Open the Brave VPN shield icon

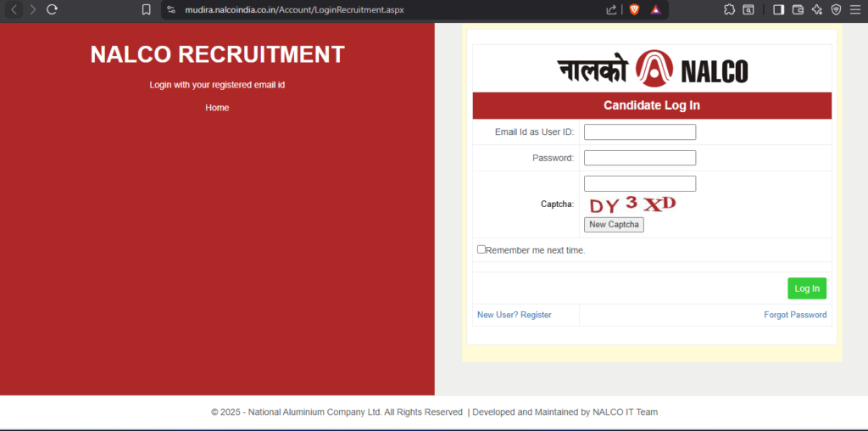pos(836,9)
